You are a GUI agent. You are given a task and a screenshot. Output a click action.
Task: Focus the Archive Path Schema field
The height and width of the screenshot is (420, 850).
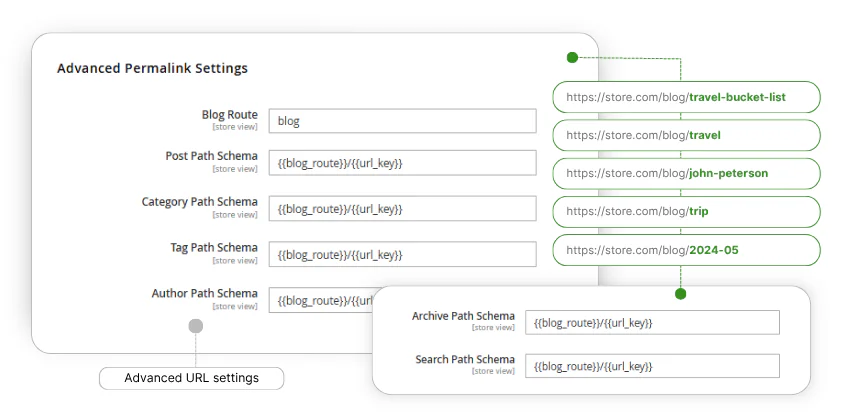click(652, 323)
